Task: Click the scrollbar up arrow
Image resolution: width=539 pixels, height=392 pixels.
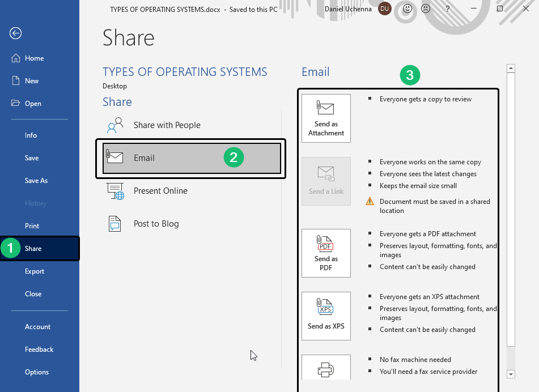Action: coord(511,69)
